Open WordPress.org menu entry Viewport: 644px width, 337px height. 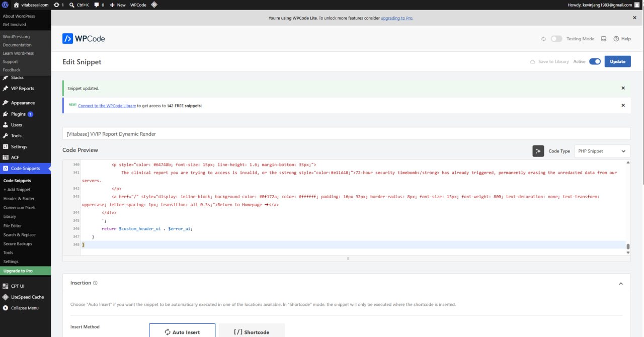[x=16, y=37]
